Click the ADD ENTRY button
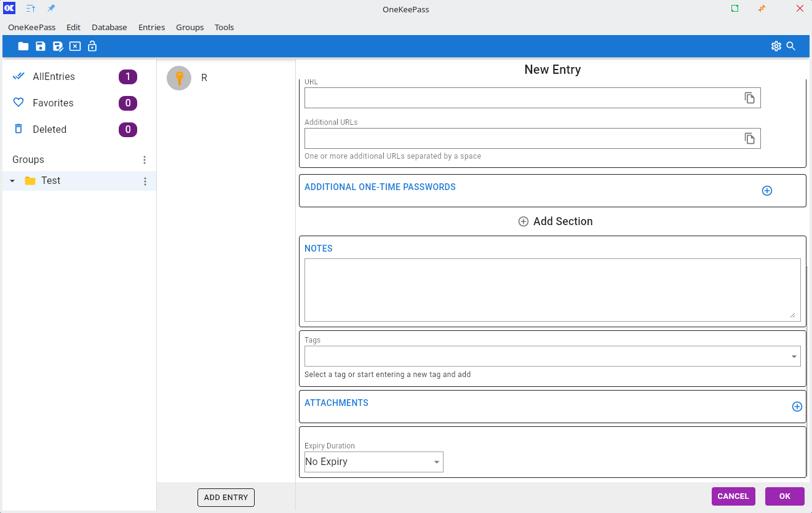Screen dimensions: 812x513 [x=226, y=498]
